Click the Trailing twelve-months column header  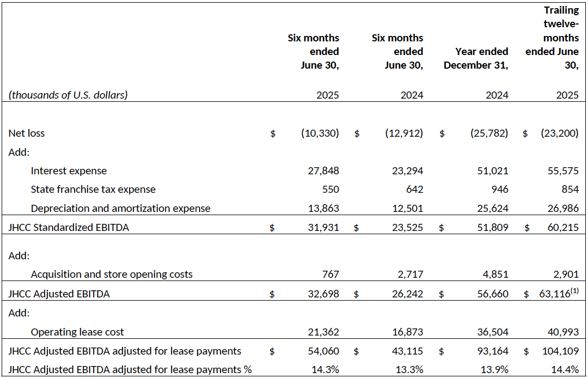[552, 38]
